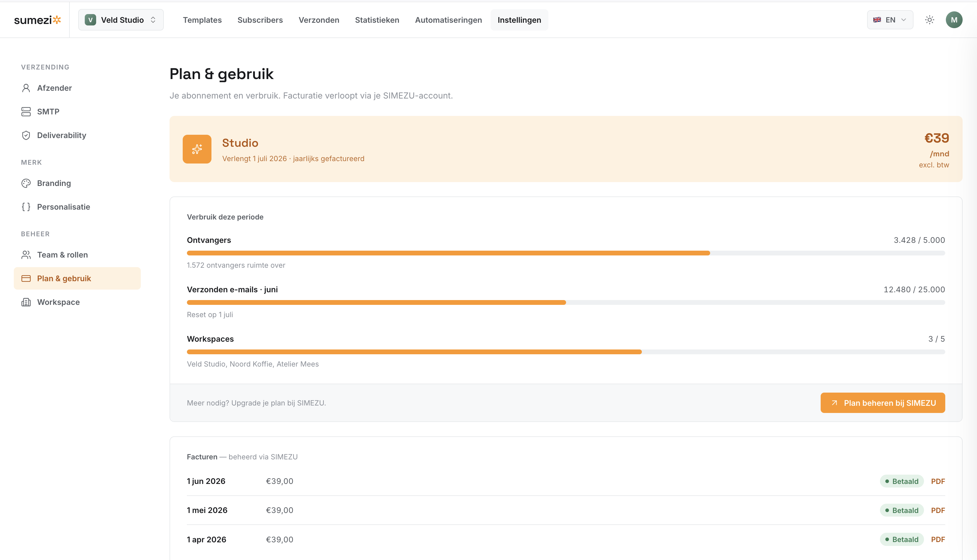Click the Branding palette icon
This screenshot has height=560, width=977.
26,183
